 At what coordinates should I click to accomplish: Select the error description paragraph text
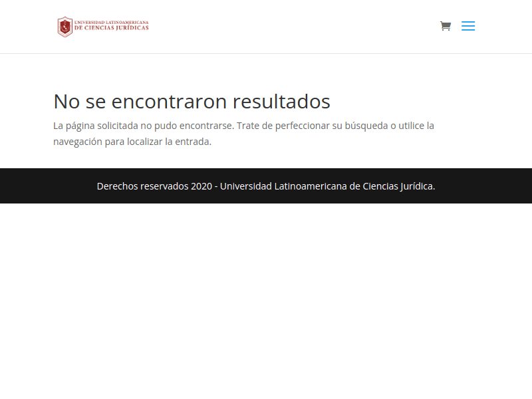tap(243, 132)
